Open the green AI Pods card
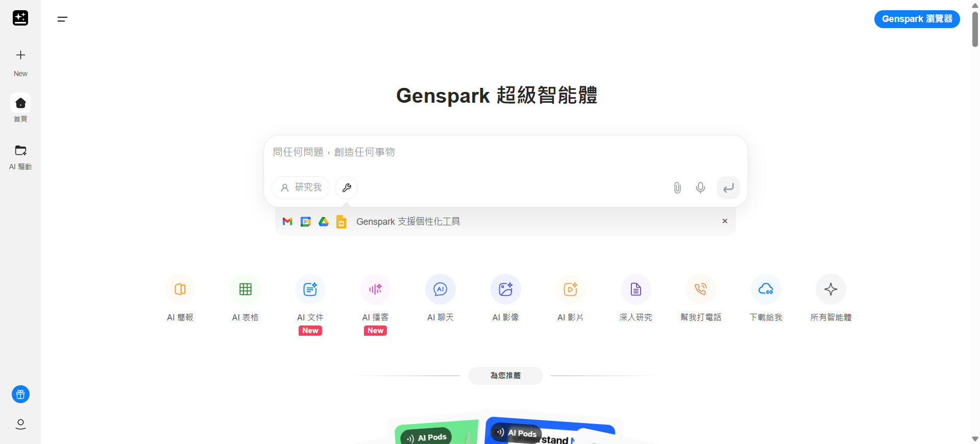 [436, 432]
